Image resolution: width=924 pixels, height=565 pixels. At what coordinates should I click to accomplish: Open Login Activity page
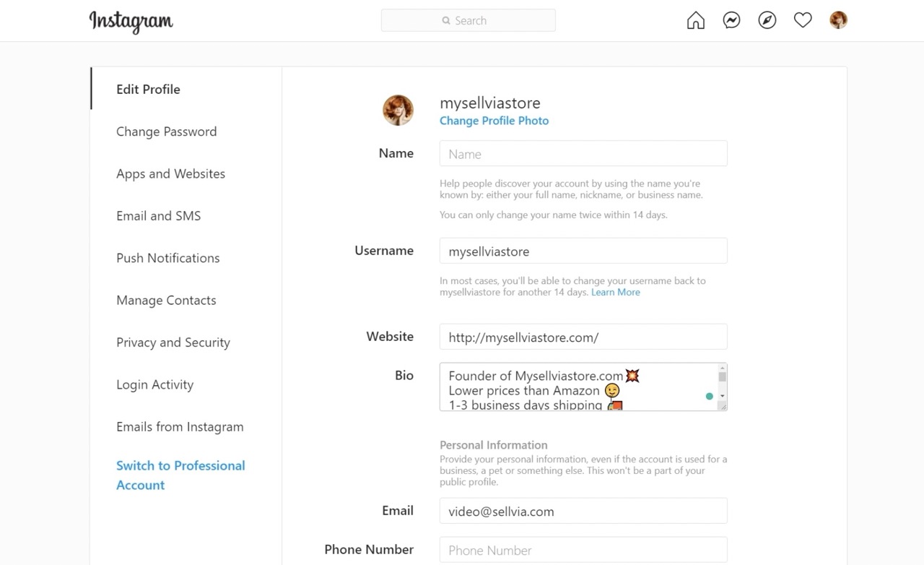(154, 384)
